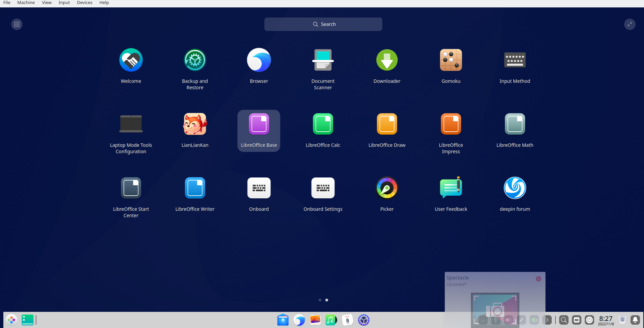This screenshot has height=328, width=644.
Task: Launch LibreOffice Writer
Action: pyautogui.click(x=195, y=188)
